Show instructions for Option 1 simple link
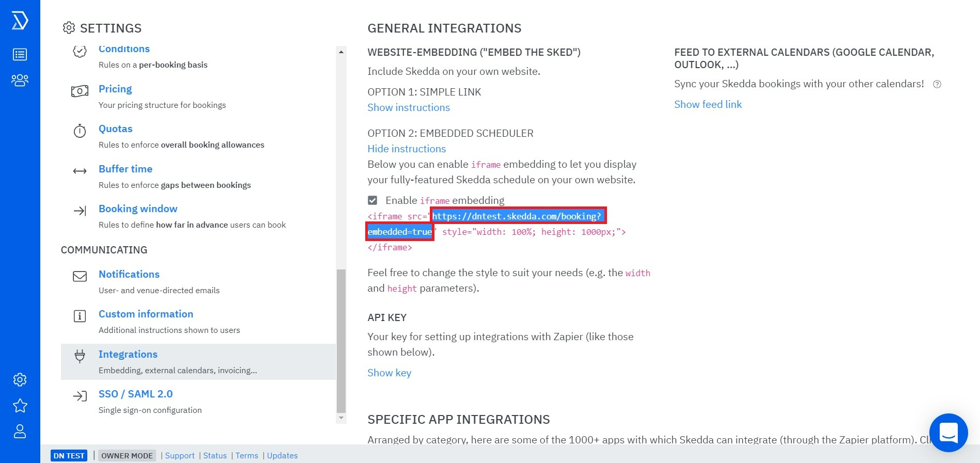980x463 pixels. pos(409,107)
